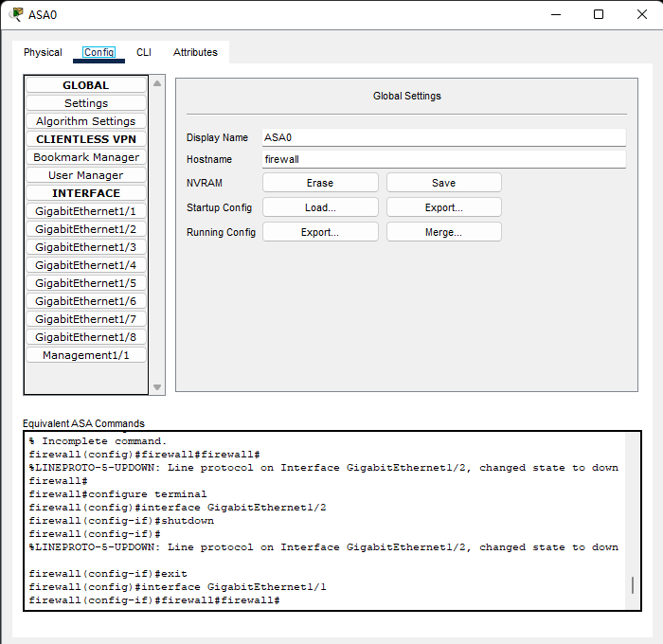Configure GigabitEthernet1/3 interface
This screenshot has width=663, height=644.
click(86, 247)
